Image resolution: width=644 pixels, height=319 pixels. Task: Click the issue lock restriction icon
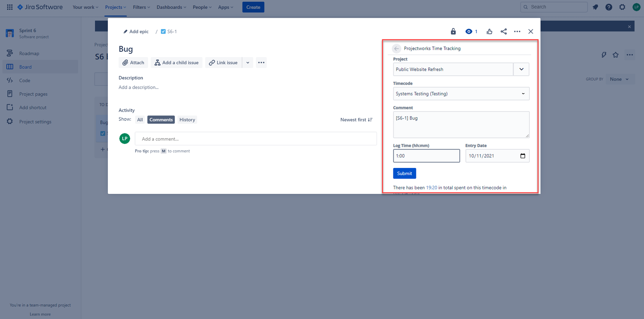[453, 32]
